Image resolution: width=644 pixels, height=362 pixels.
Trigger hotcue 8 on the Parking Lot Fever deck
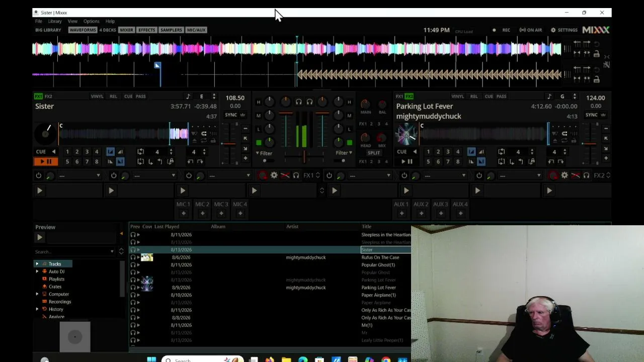pos(457,161)
